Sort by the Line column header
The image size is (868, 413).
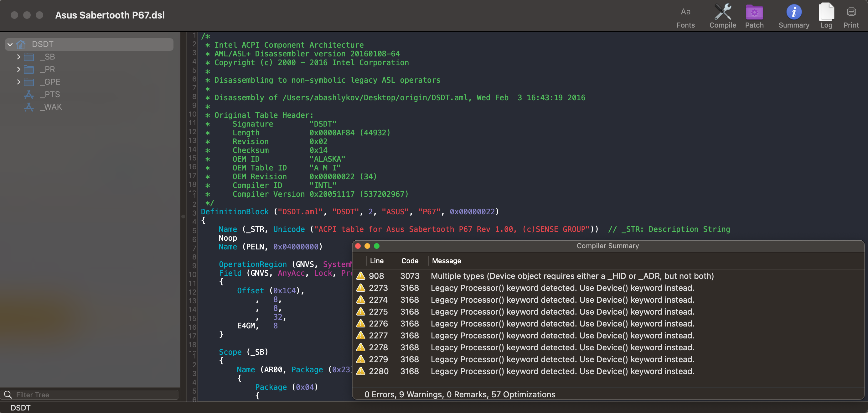(x=376, y=261)
